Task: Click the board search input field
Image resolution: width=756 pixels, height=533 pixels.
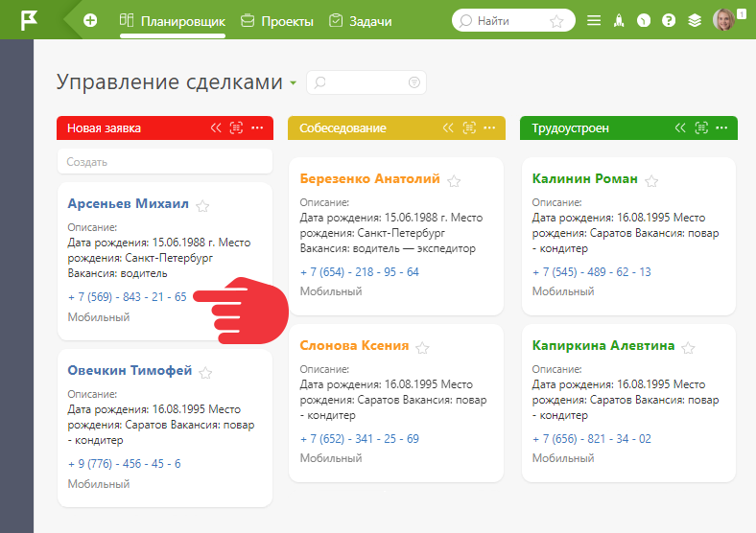Action: point(366,82)
